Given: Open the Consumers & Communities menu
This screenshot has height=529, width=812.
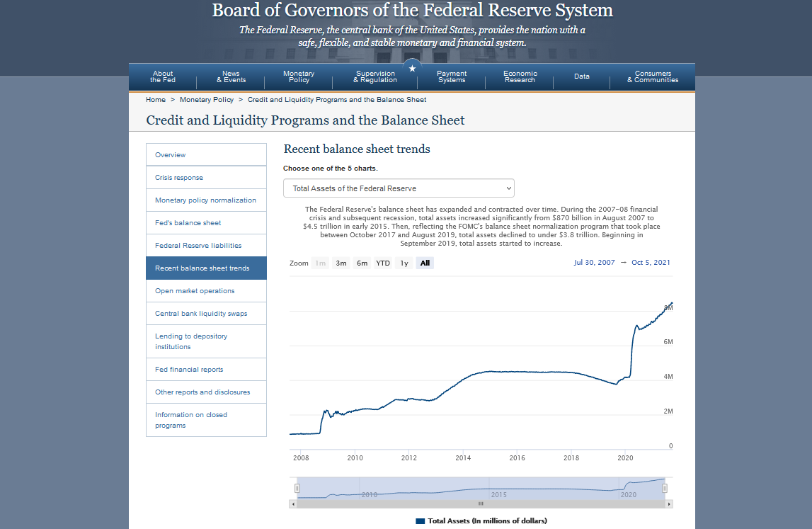Looking at the screenshot, I should point(653,76).
